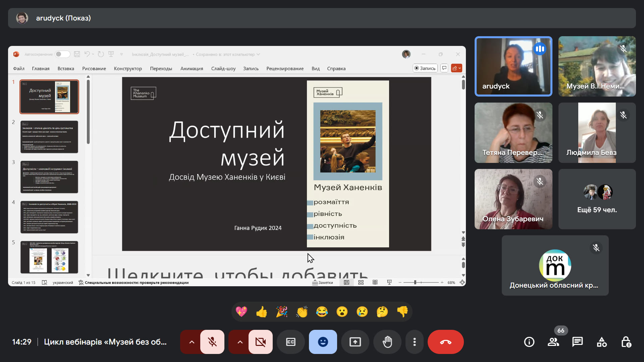Click zoom out minus button
Screen dimensions: 644x362
pos(400,283)
